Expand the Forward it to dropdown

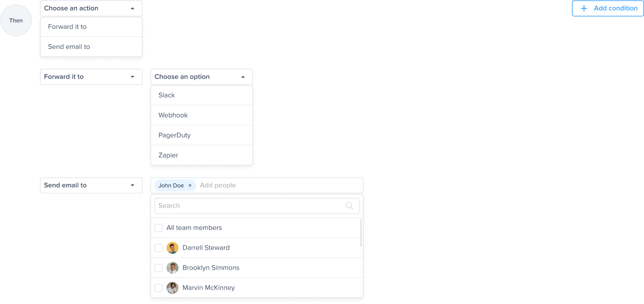tap(91, 77)
